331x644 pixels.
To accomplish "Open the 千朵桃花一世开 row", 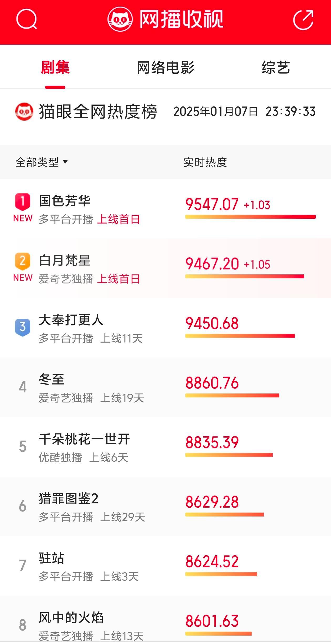I will tap(165, 447).
